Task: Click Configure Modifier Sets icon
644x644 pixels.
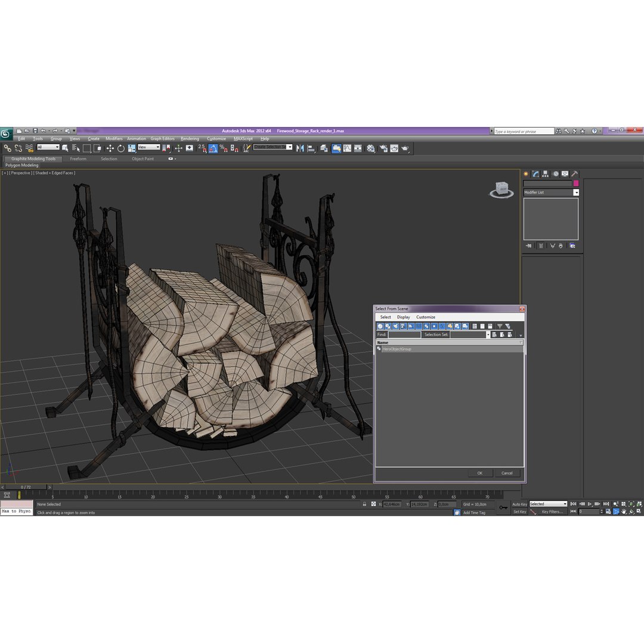Action: 572,246
